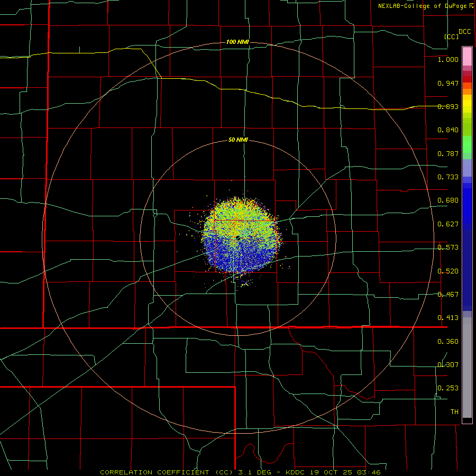Click the TH threshold label
Screen dimensions: 476x476
[x=454, y=412]
